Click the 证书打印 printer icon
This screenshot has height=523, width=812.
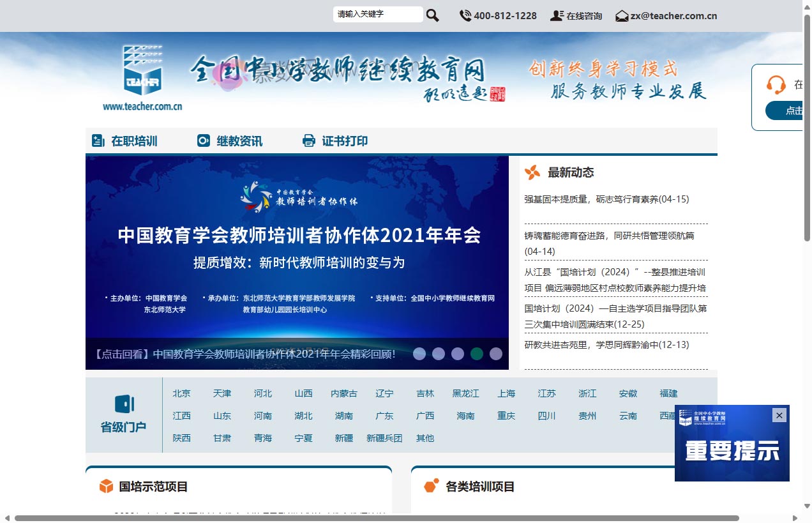309,140
